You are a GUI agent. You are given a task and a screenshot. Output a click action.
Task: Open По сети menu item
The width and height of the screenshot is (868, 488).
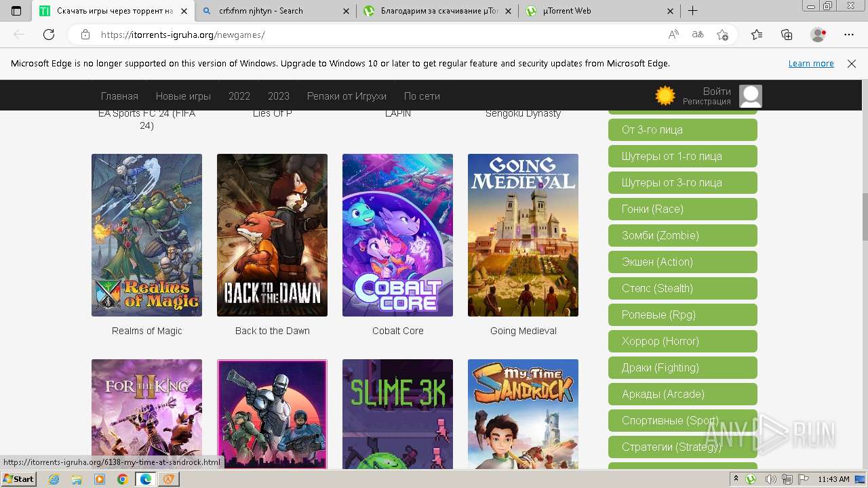422,96
